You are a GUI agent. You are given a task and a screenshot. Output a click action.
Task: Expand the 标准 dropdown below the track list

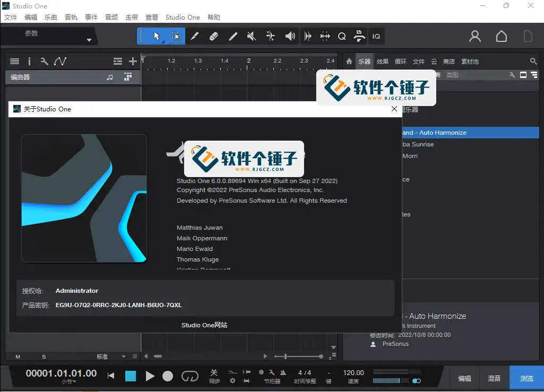pyautogui.click(x=124, y=356)
